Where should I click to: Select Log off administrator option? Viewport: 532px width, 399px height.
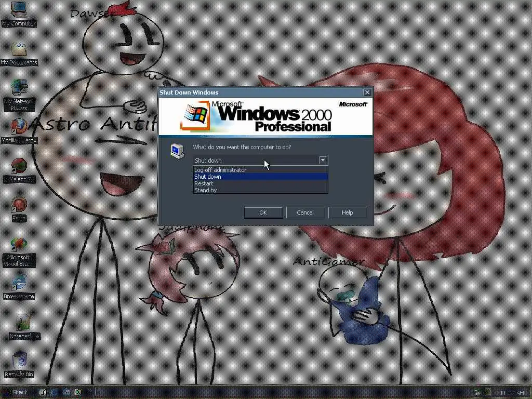pyautogui.click(x=261, y=170)
